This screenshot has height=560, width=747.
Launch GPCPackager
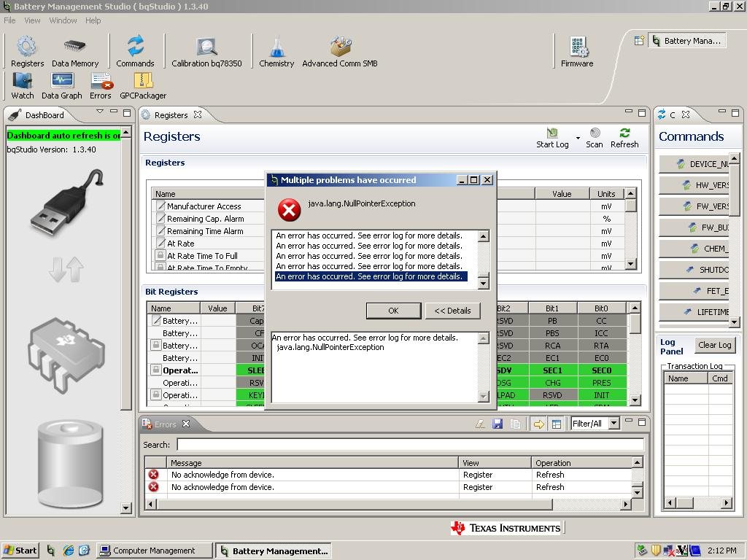point(143,86)
